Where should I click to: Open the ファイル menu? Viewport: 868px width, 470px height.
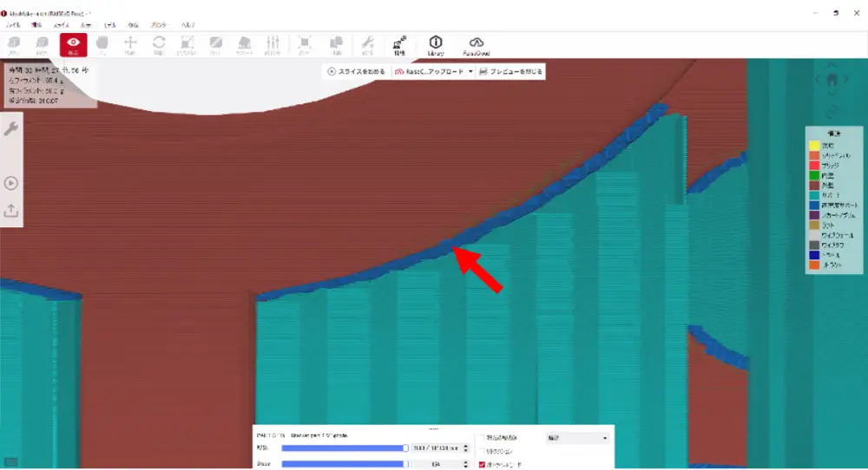click(13, 26)
